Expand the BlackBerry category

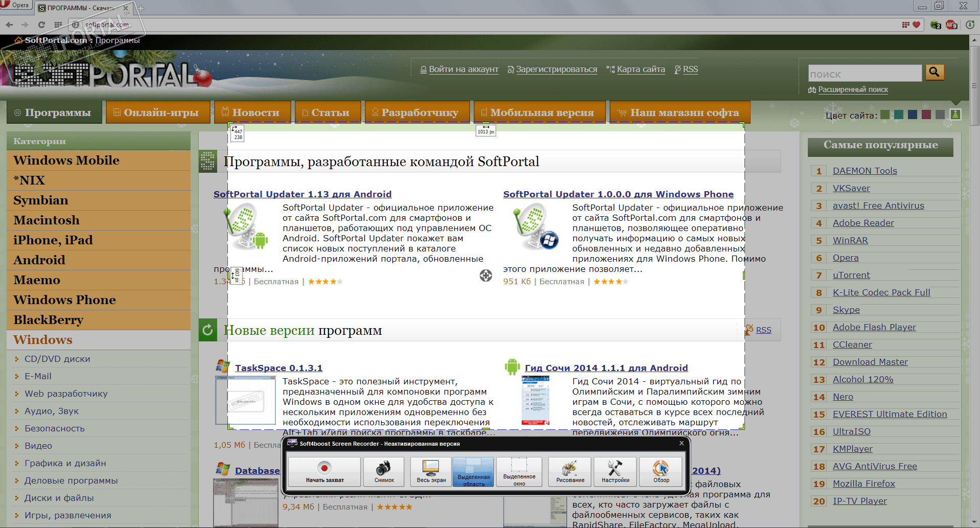[99, 320]
